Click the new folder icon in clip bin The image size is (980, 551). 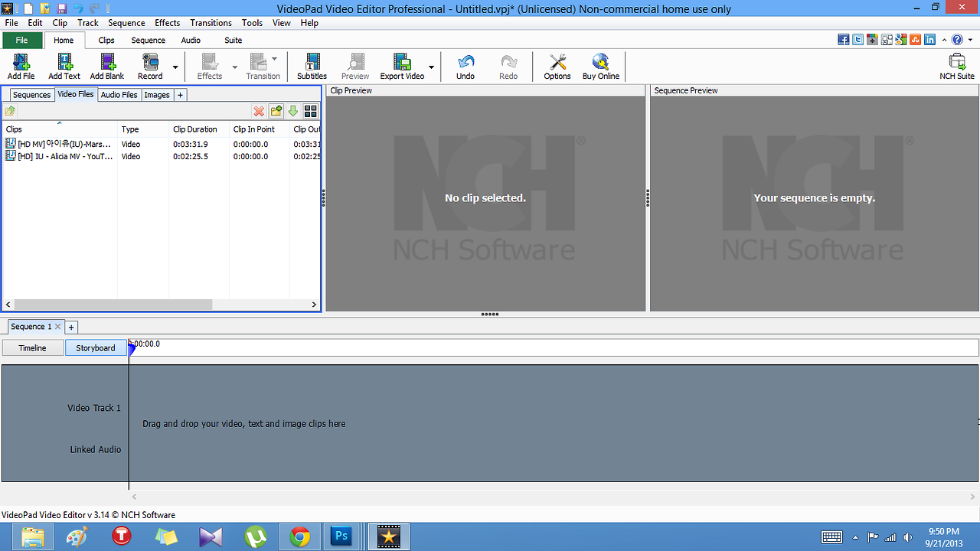[x=276, y=111]
